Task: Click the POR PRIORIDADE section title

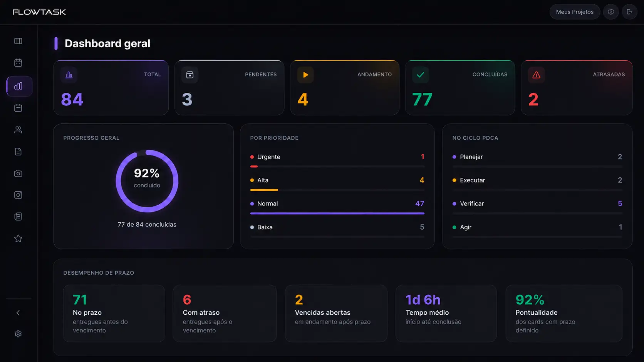Action: click(274, 138)
